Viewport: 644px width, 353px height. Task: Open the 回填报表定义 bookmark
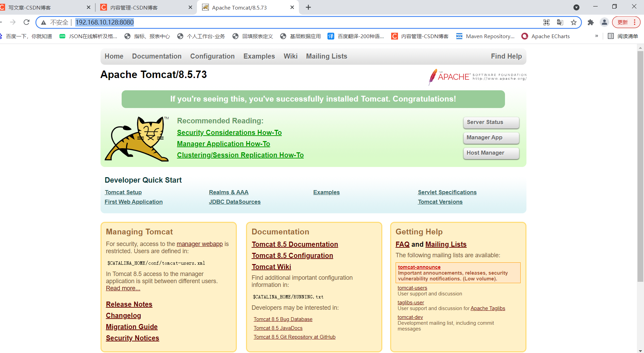(x=253, y=36)
